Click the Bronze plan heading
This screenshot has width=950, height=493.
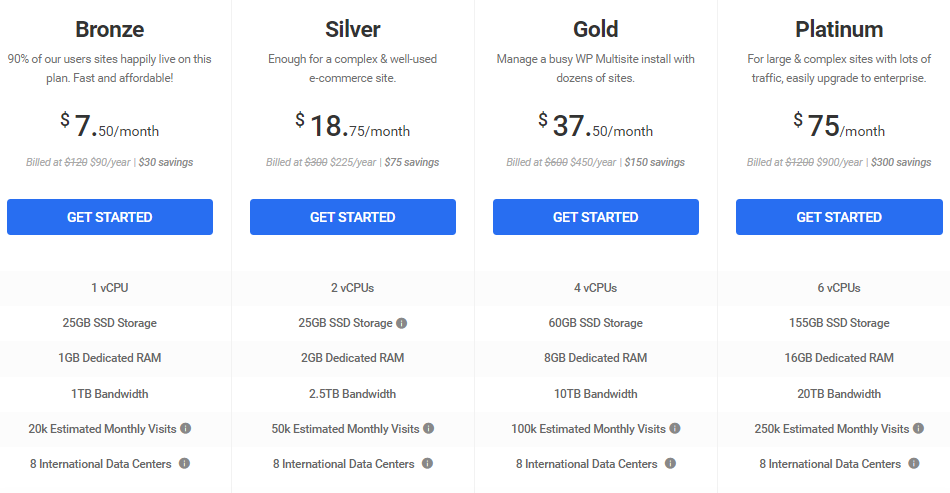coord(110,29)
